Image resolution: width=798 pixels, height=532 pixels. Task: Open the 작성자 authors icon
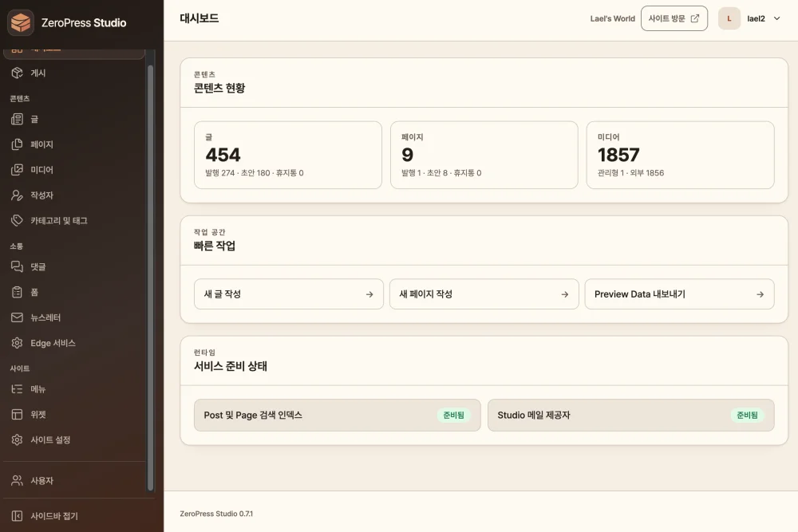click(17, 195)
